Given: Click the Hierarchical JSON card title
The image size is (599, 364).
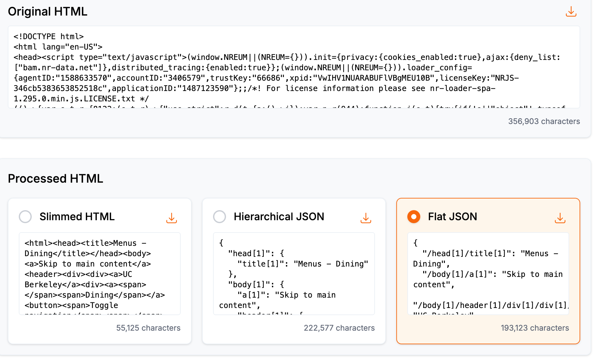Looking at the screenshot, I should (x=279, y=217).
